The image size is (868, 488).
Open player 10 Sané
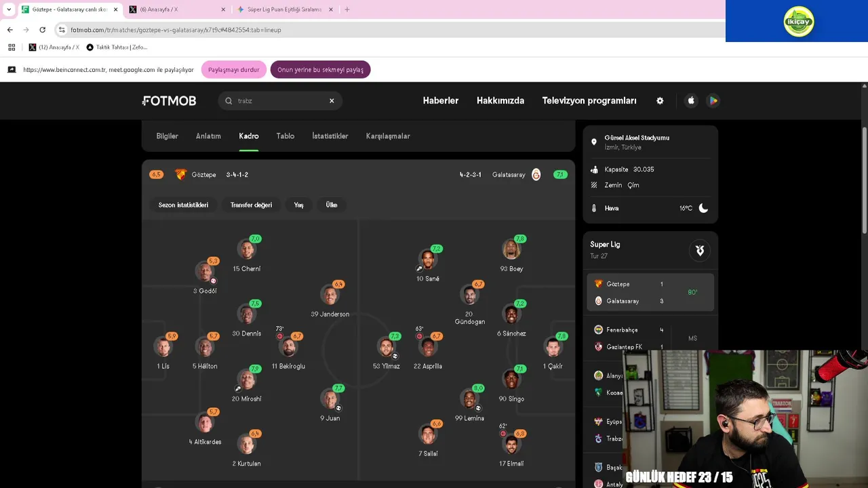pos(428,264)
